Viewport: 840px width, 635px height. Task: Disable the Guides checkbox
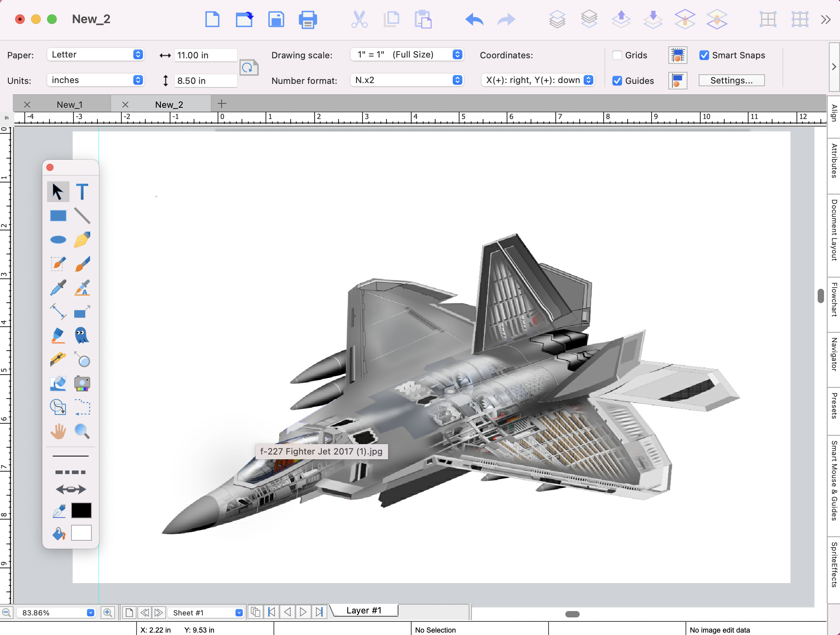pyautogui.click(x=617, y=81)
